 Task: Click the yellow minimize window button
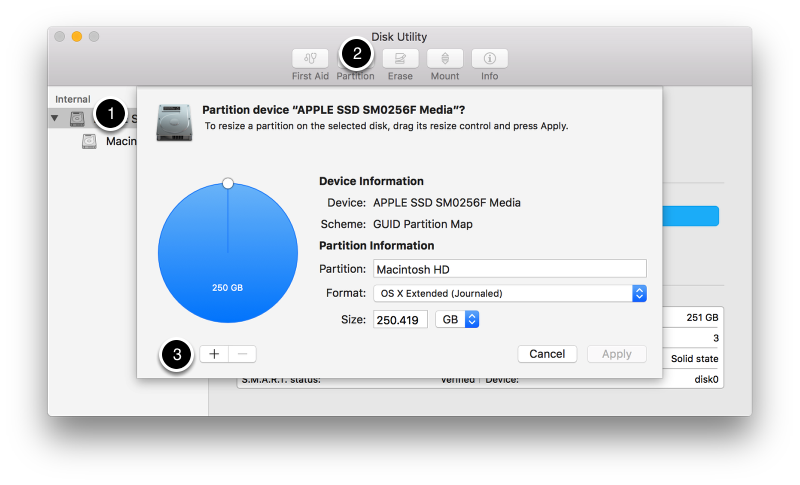[x=77, y=37]
